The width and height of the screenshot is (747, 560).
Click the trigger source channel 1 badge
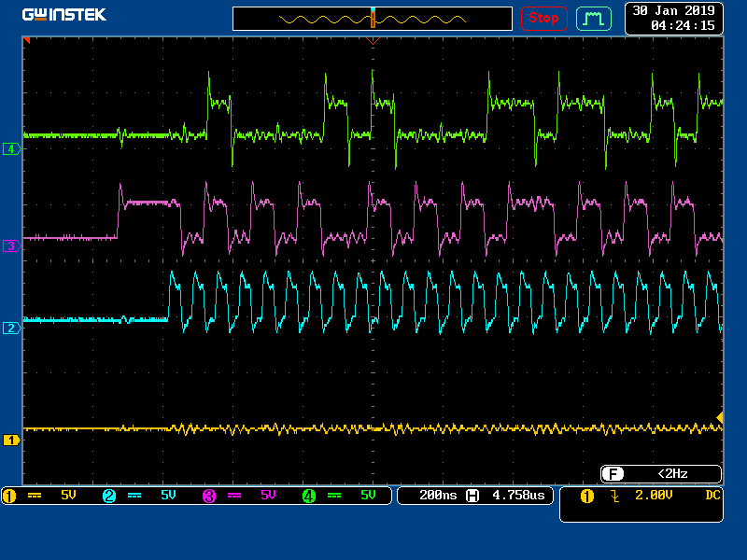(587, 497)
